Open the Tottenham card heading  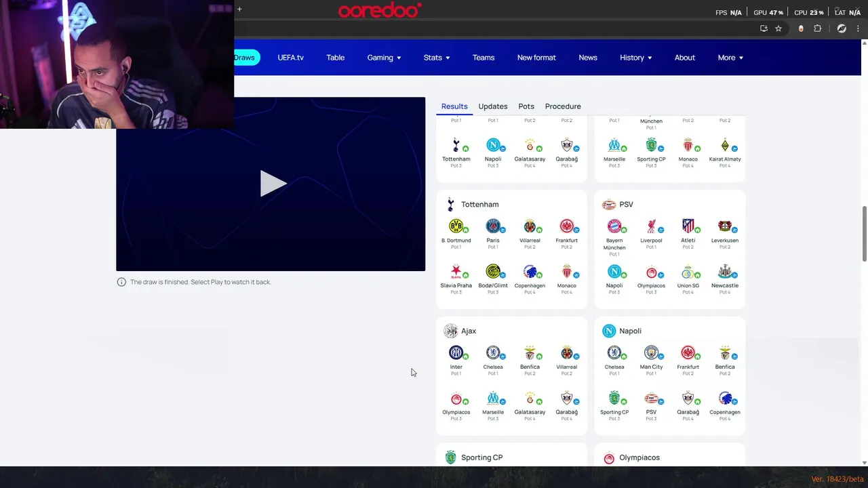(479, 205)
